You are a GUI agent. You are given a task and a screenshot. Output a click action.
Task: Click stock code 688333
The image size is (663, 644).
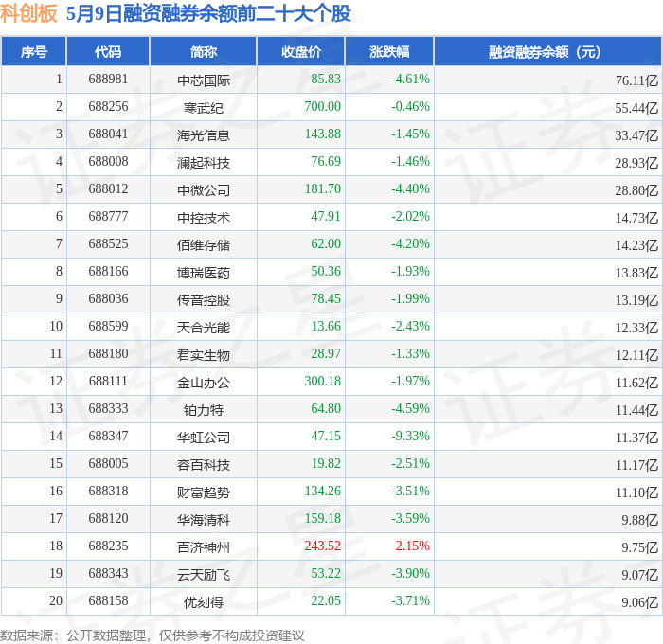point(108,408)
